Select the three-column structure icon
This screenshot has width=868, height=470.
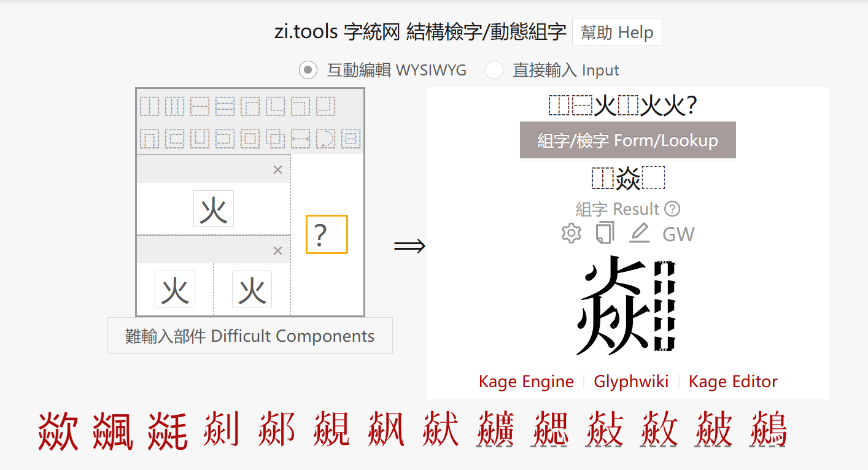click(175, 106)
